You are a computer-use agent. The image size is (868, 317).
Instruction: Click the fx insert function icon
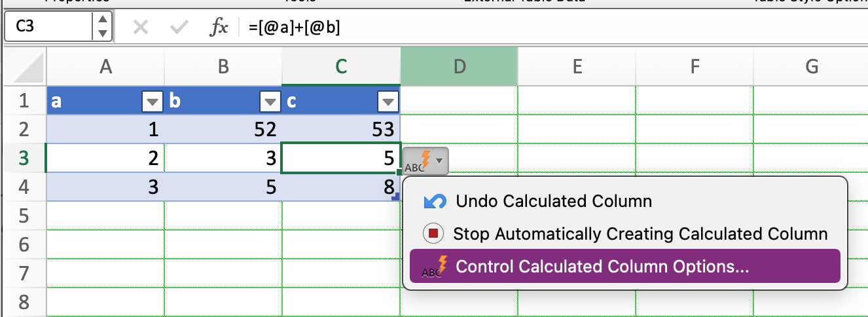click(x=219, y=27)
